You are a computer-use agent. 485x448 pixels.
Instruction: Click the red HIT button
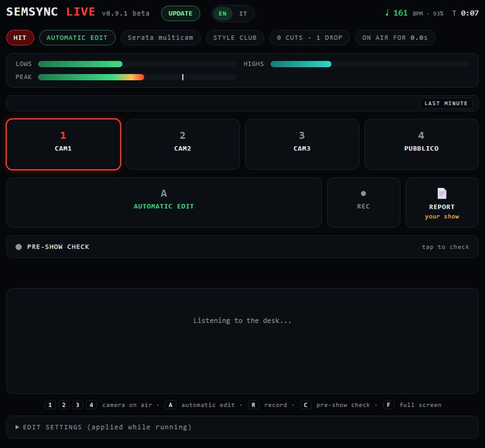click(x=20, y=38)
